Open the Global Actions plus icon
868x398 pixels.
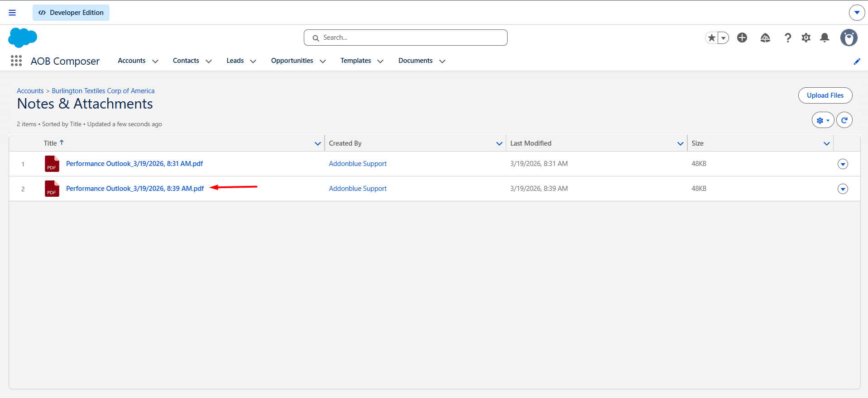(742, 38)
